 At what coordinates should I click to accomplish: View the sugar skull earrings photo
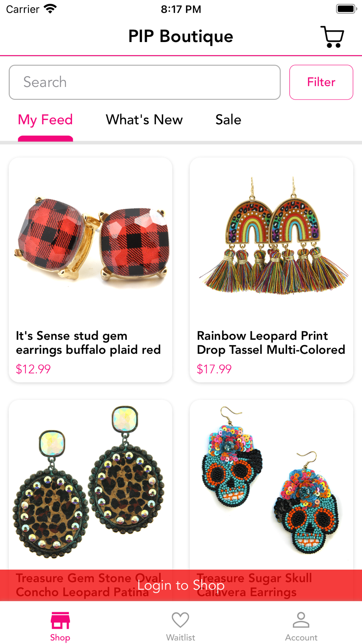point(270,480)
